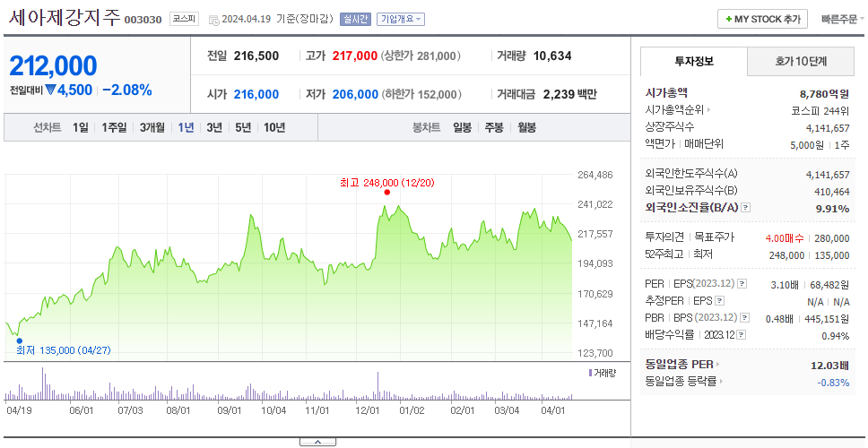
Task: Click the 거래량 value 10,634
Action: (x=552, y=56)
